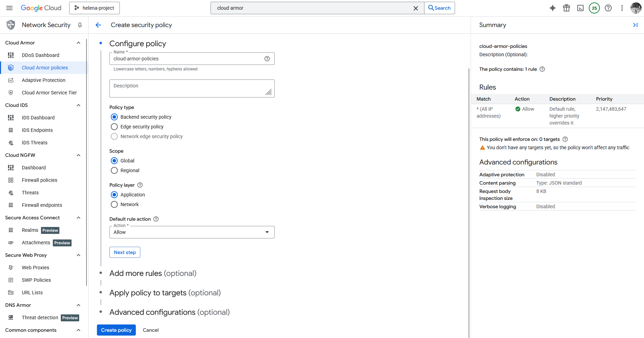Go to DDoS Dashboard
The width and height of the screenshot is (644, 338).
[40, 55]
